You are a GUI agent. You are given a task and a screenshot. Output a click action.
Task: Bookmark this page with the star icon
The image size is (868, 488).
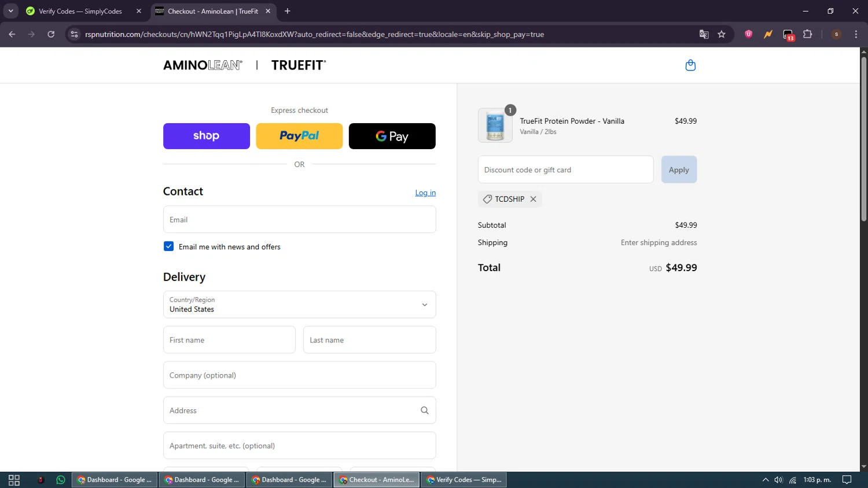[x=721, y=34]
